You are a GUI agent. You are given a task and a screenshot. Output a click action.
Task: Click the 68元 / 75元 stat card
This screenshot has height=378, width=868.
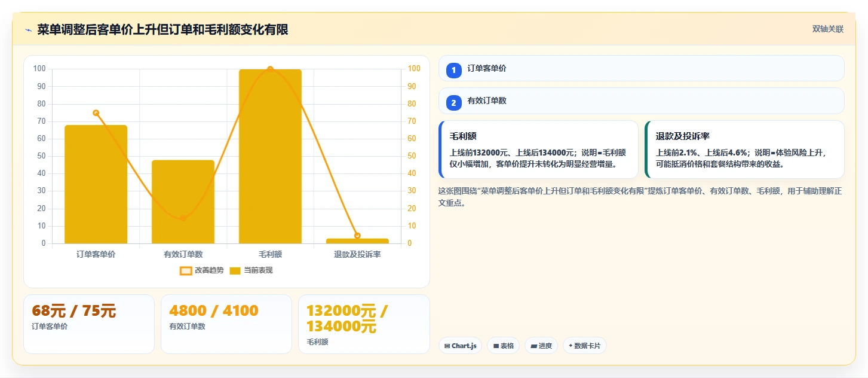click(89, 324)
